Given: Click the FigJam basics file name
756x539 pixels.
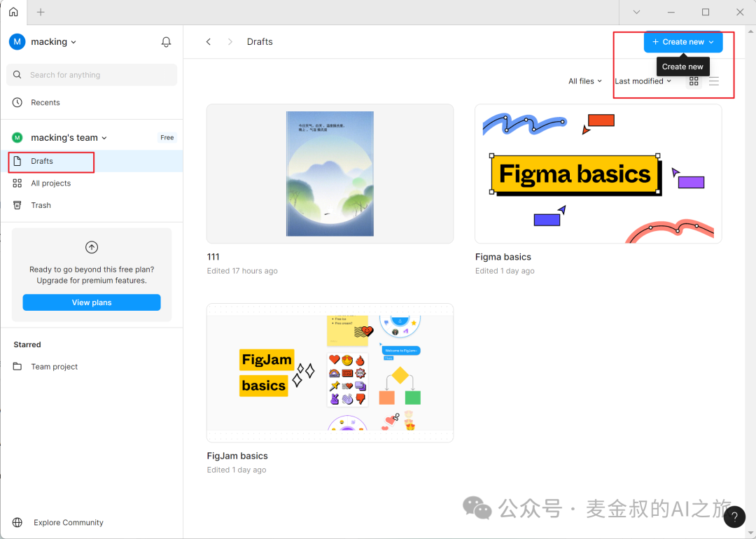Looking at the screenshot, I should [x=237, y=456].
